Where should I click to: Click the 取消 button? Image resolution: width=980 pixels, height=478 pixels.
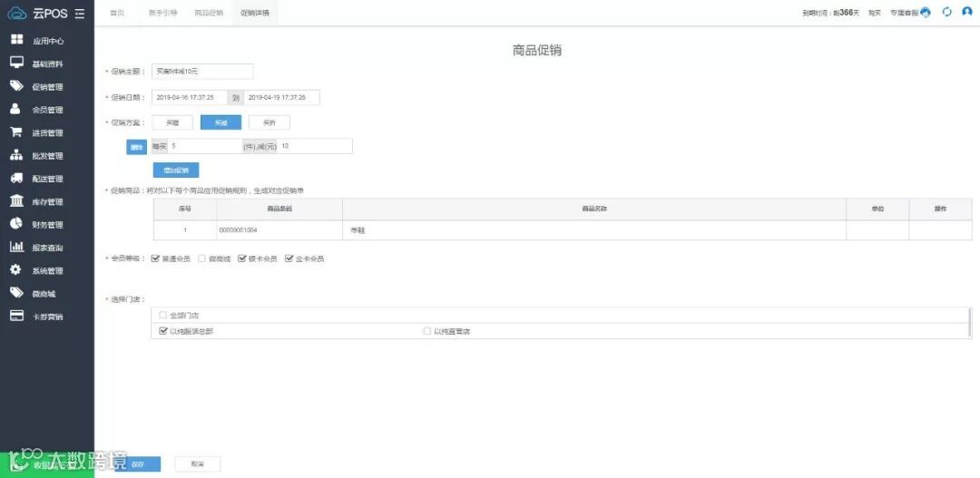point(198,464)
